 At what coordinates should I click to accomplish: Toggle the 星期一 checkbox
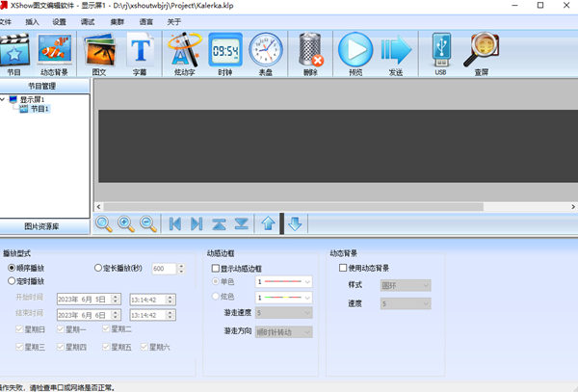coord(61,329)
